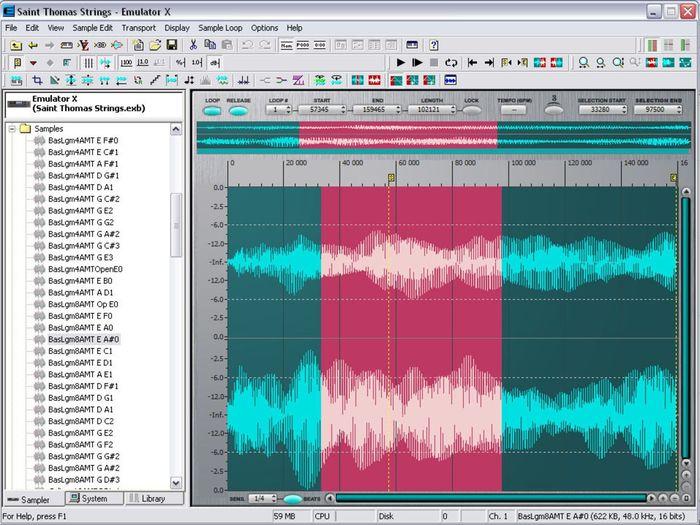Toggle the snap button labeled 3
The width and height of the screenshot is (700, 525).
554,109
